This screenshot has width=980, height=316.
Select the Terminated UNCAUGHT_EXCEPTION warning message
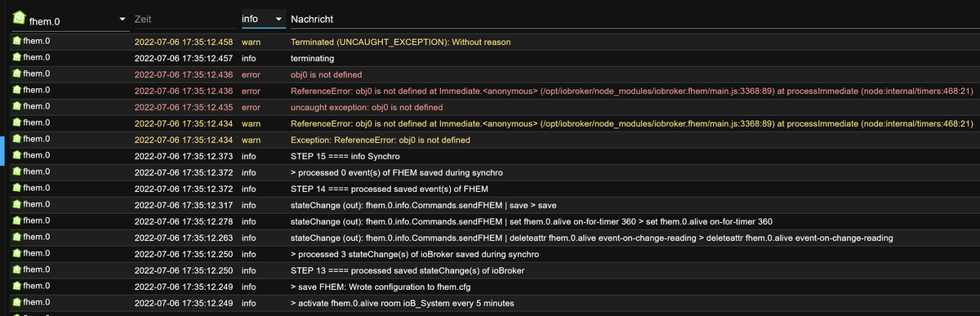(400, 42)
